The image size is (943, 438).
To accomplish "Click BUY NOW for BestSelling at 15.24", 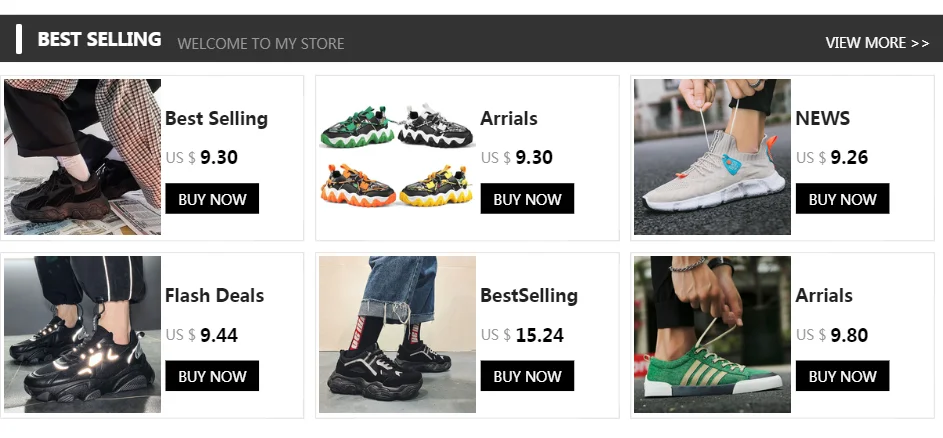I will click(x=527, y=375).
